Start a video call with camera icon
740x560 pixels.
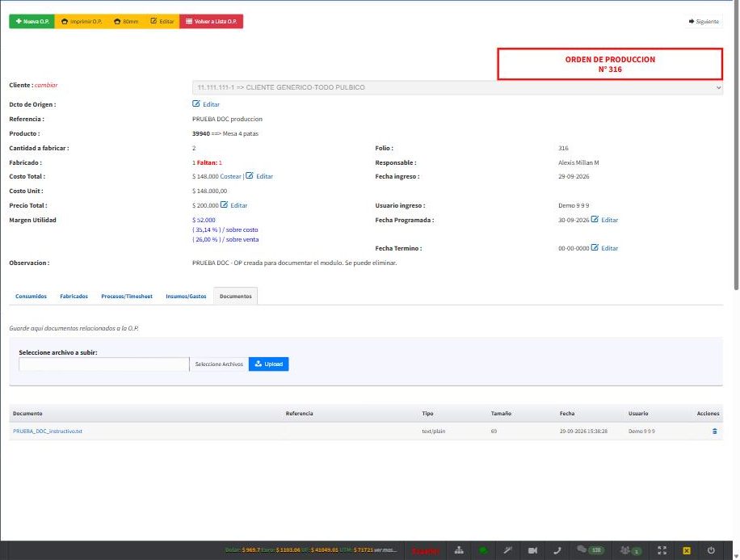coord(532,550)
